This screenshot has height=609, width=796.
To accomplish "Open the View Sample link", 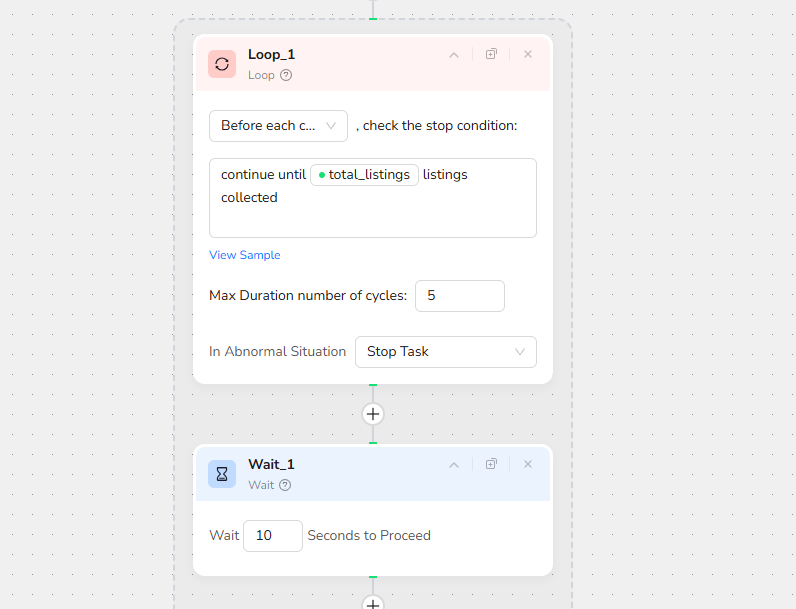I will (244, 255).
